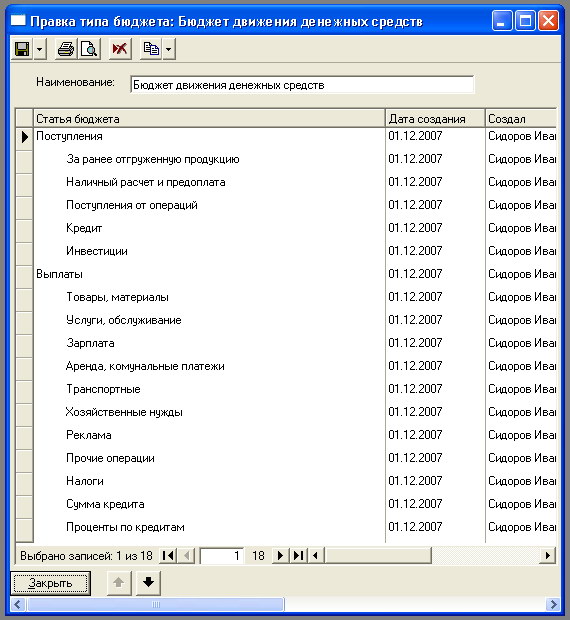
Task: Minimize the Правка типа бюджета window
Action: pos(502,21)
